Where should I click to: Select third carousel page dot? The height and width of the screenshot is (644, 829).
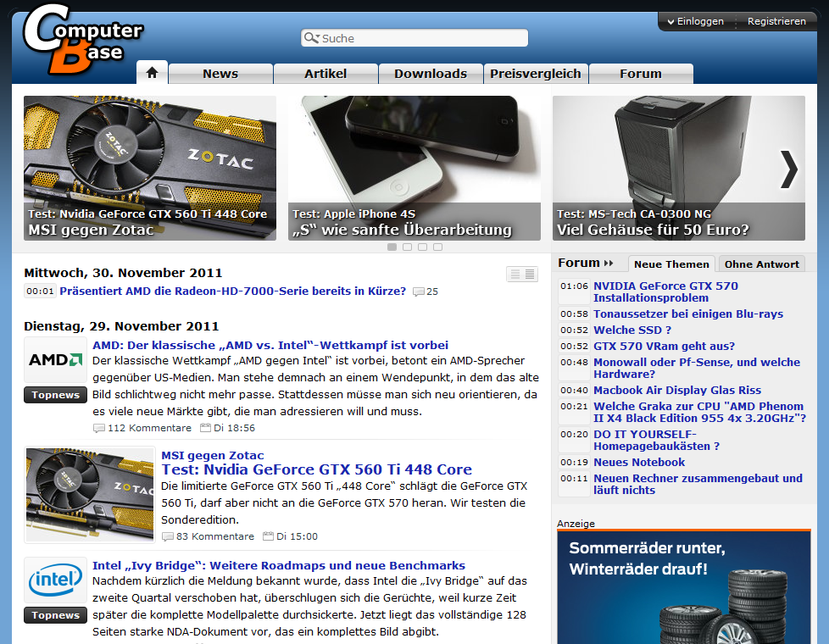click(x=422, y=247)
